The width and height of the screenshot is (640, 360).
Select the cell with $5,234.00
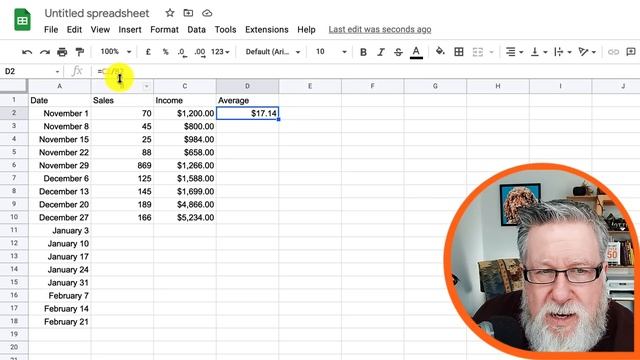(x=185, y=218)
